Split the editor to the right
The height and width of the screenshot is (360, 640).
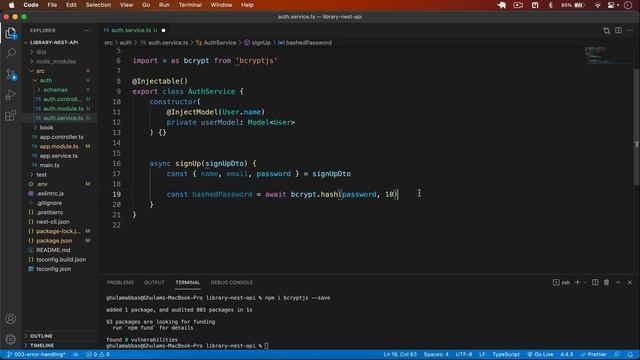click(x=618, y=31)
